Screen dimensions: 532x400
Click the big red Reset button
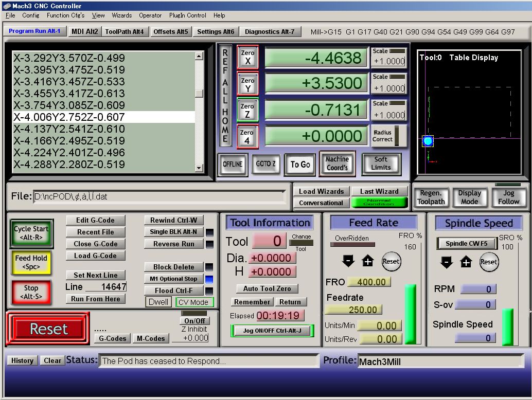pyautogui.click(x=48, y=329)
